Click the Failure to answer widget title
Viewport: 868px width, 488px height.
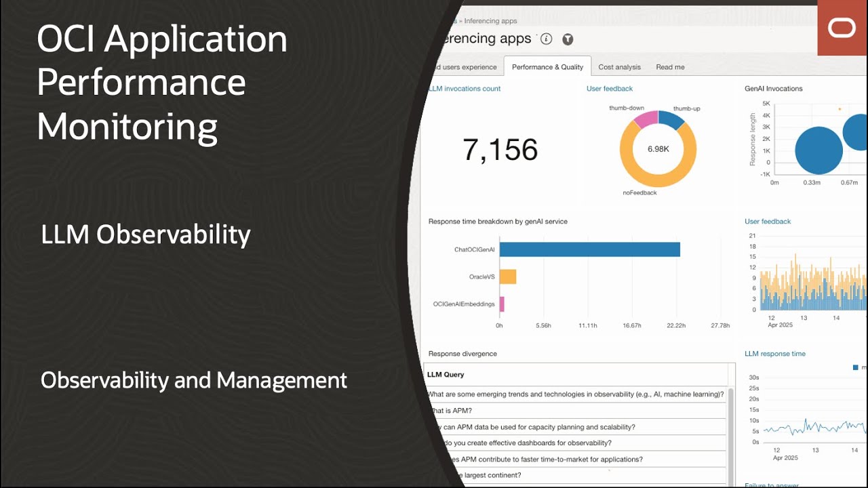[771, 485]
